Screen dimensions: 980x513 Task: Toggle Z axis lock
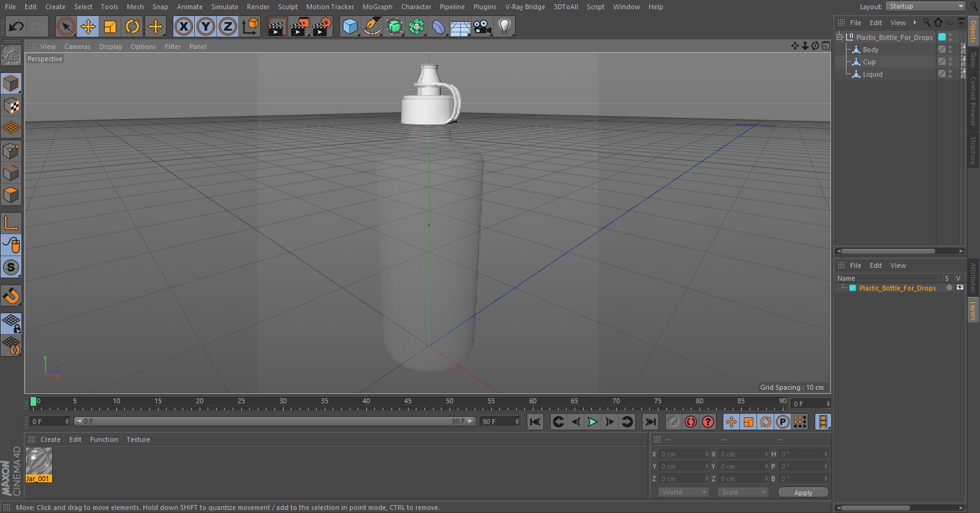click(228, 26)
